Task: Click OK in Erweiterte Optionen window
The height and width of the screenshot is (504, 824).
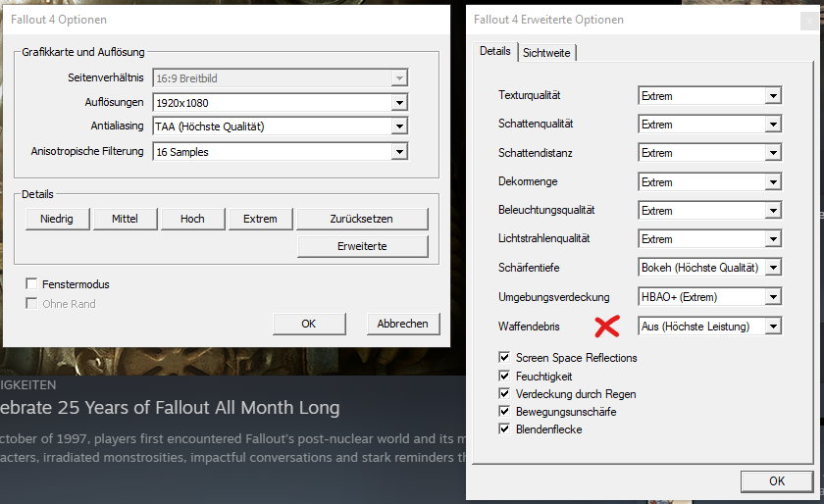Action: click(777, 481)
